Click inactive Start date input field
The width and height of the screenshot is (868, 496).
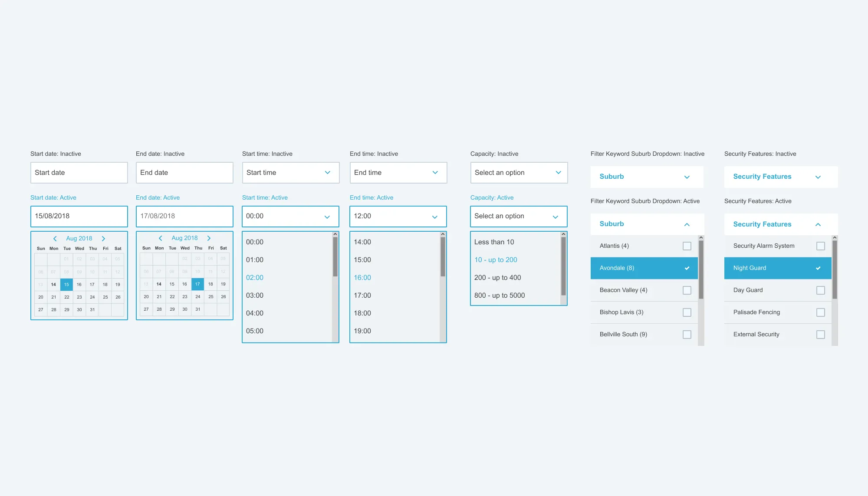pyautogui.click(x=79, y=173)
